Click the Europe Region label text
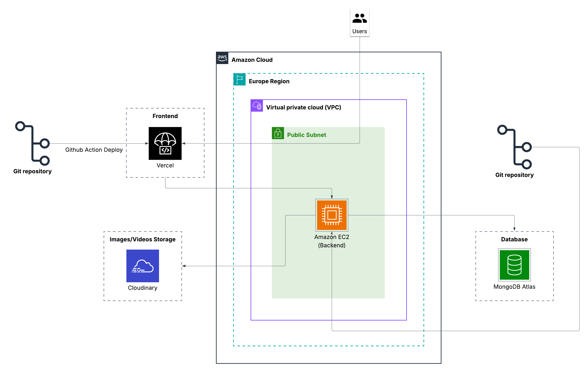This screenshot has height=372, width=588. [269, 81]
